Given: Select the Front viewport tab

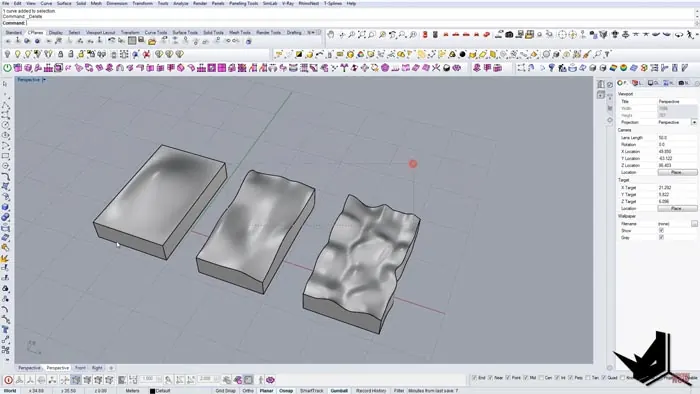Looking at the screenshot, I should [x=80, y=368].
